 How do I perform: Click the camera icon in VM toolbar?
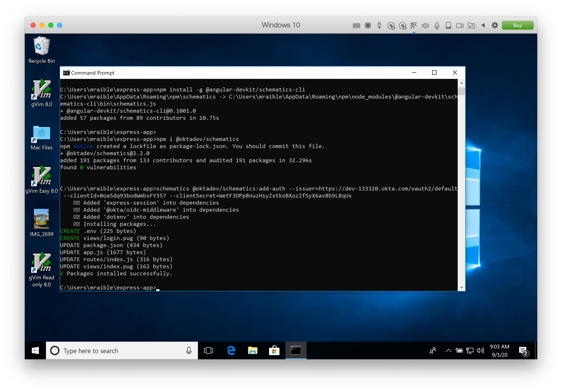point(460,25)
